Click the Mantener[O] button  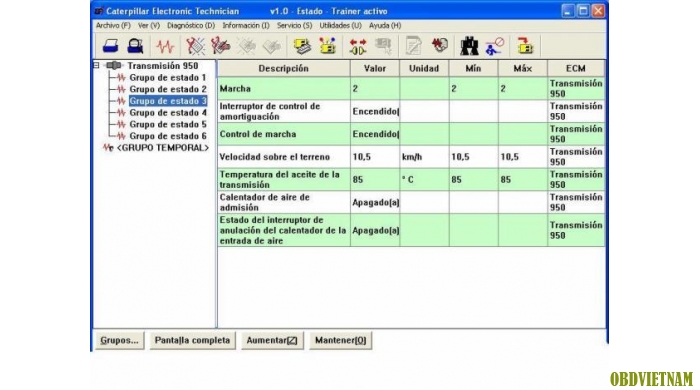click(341, 340)
